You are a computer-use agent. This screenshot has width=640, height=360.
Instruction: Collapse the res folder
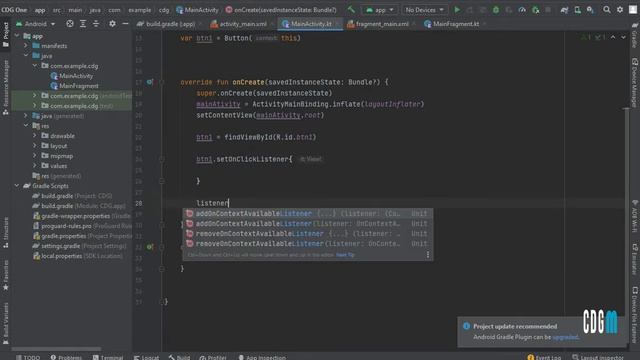(26, 126)
